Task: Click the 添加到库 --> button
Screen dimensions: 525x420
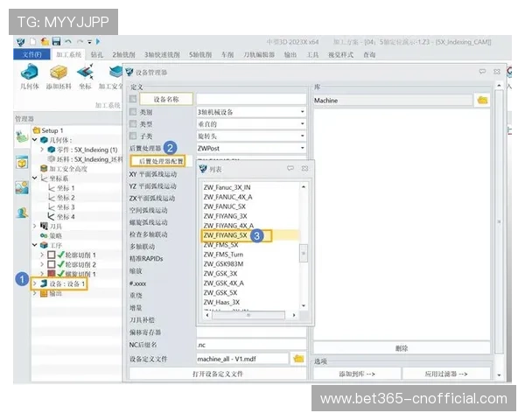Action: pos(357,374)
